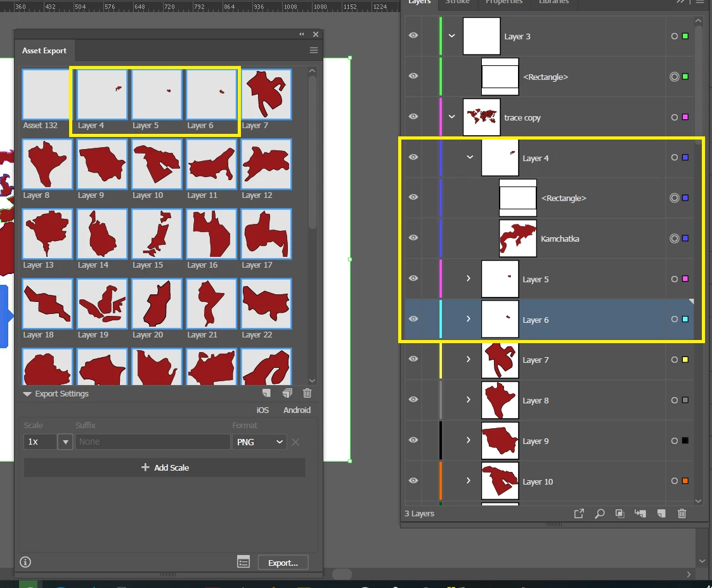Click the Export... button
This screenshot has height=588, width=712.
point(283,563)
